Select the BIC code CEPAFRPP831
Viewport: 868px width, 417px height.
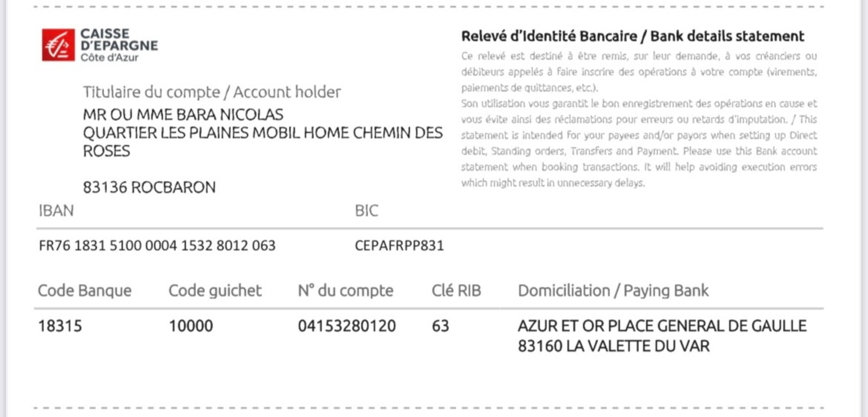click(x=399, y=246)
